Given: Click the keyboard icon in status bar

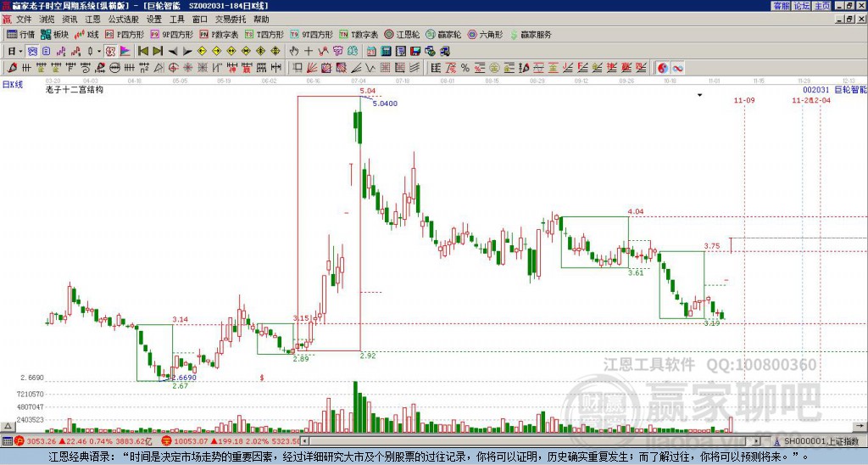Looking at the screenshot, I should 7,441.
